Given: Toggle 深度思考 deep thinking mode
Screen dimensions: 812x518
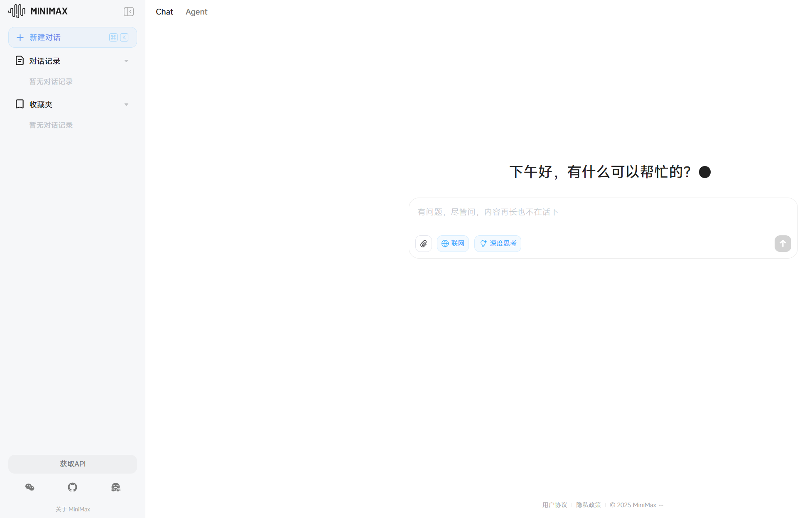Looking at the screenshot, I should 498,244.
